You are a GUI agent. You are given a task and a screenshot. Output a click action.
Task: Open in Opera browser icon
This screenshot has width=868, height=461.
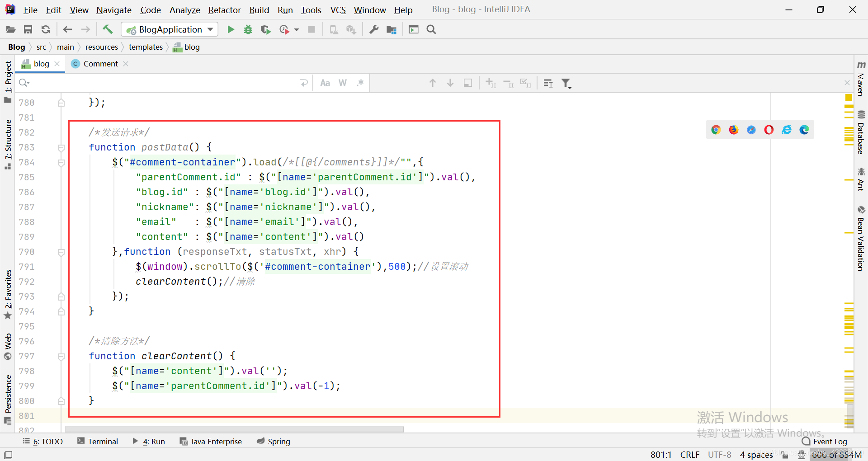click(769, 130)
